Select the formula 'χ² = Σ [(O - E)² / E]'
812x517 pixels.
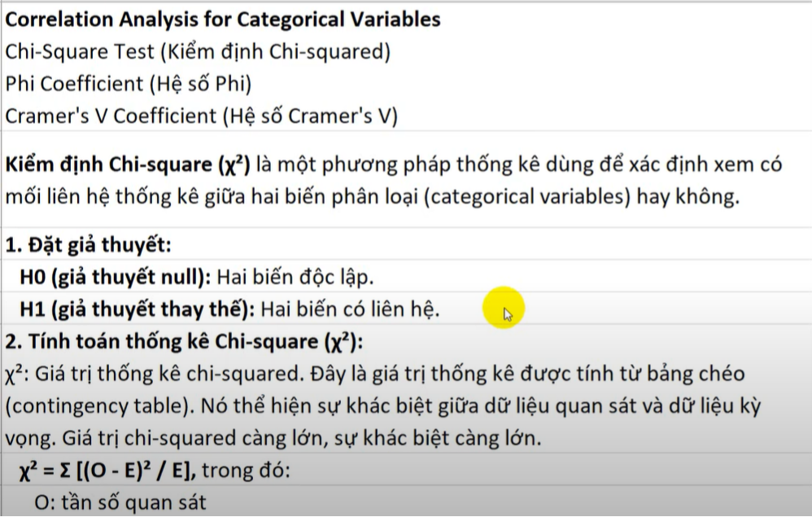pos(109,470)
